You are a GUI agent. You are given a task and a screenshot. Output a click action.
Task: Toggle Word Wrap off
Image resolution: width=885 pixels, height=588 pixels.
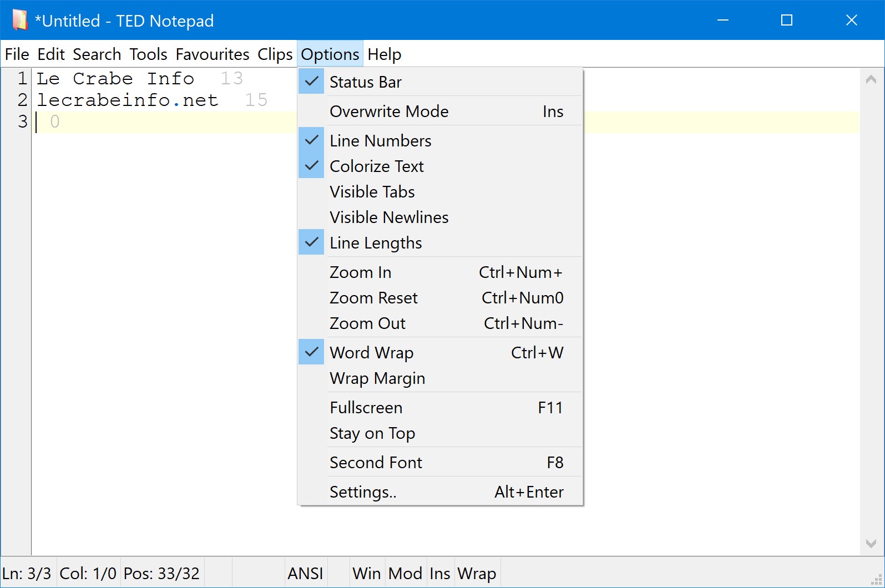coord(441,353)
